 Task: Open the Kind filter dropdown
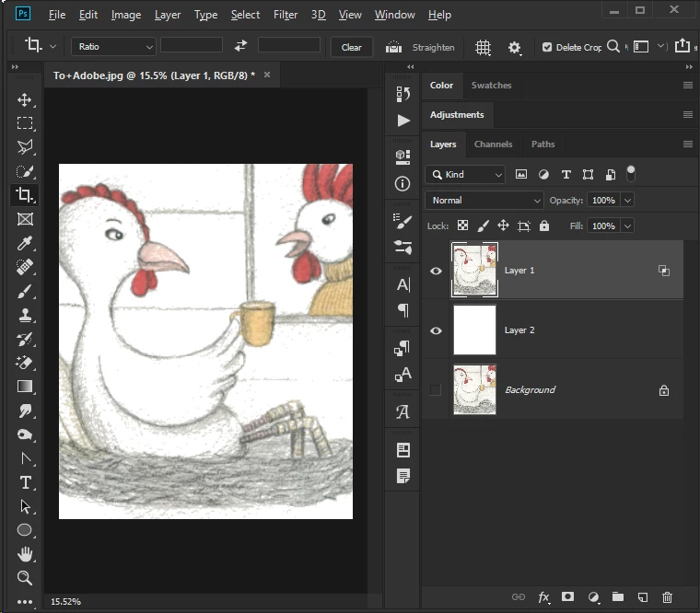coord(465,175)
